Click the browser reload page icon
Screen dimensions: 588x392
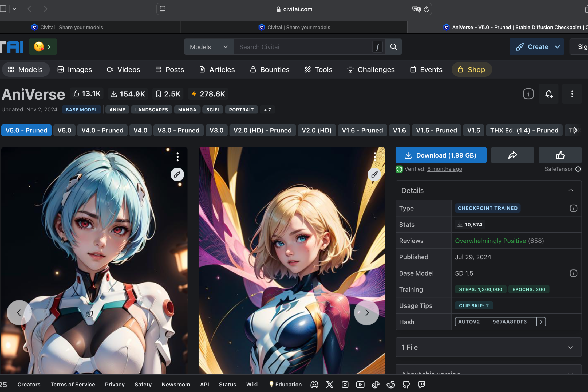427,9
